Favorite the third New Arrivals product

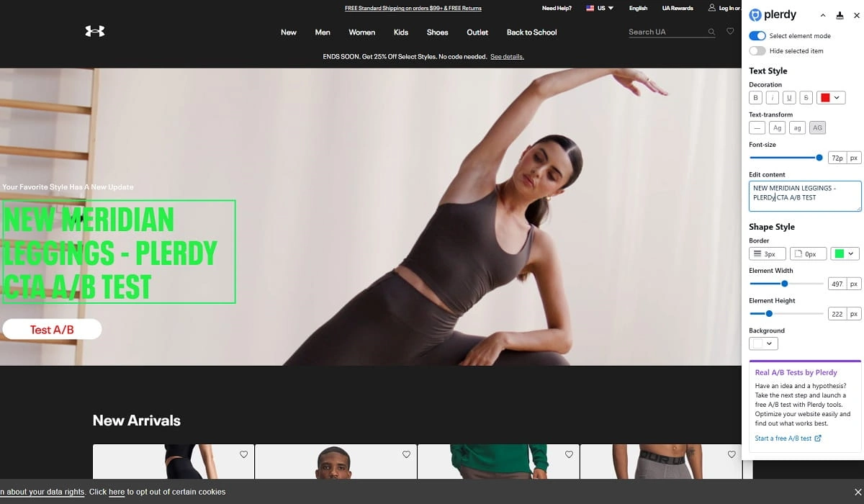pyautogui.click(x=569, y=454)
